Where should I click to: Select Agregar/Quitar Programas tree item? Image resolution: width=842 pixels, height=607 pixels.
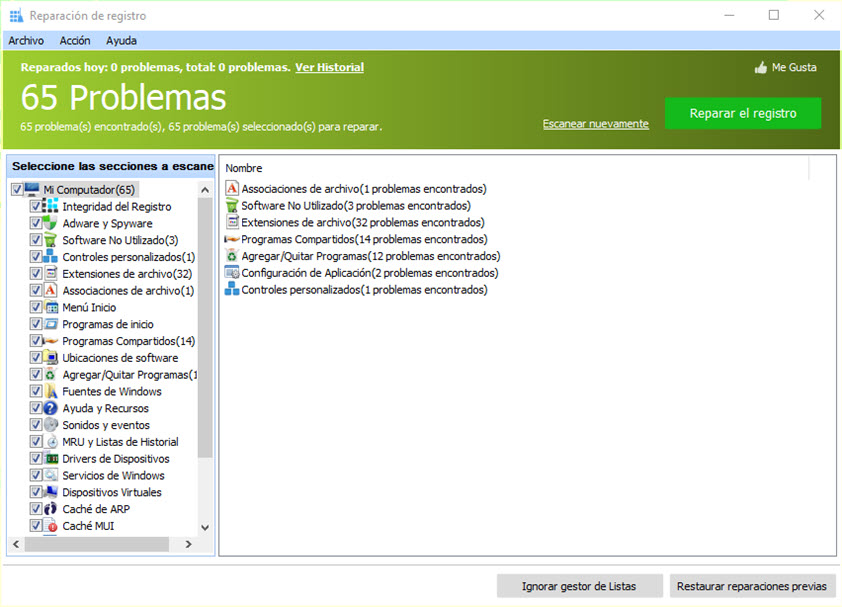coord(129,374)
